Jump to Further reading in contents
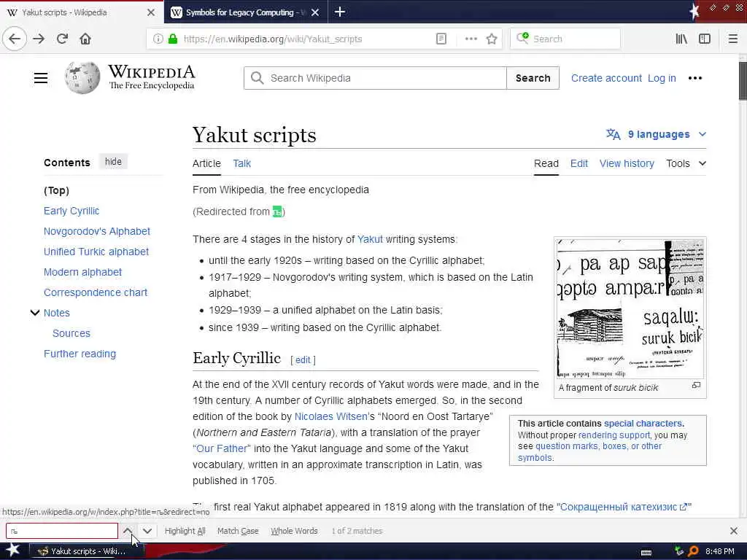Viewport: 747px width, 560px height. 80,354
